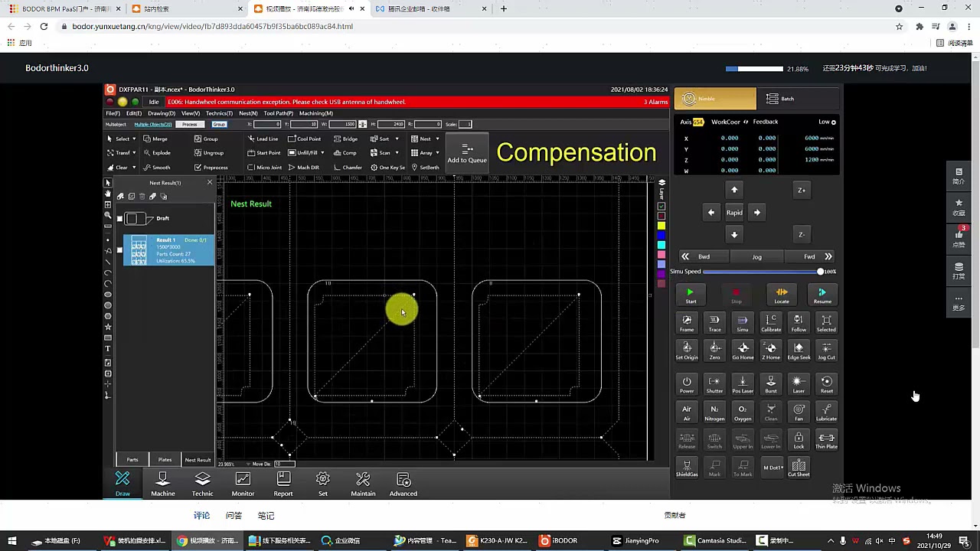
Task: Toggle the Follow function
Action: coord(799,323)
